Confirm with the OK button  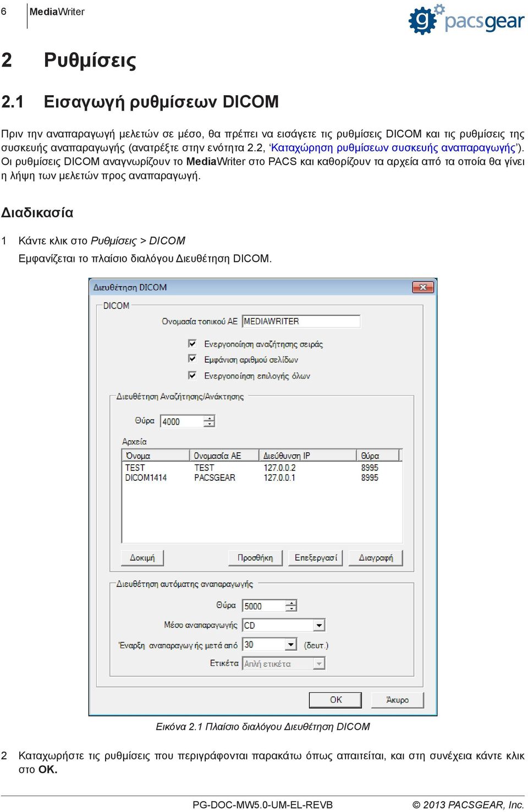point(335,700)
